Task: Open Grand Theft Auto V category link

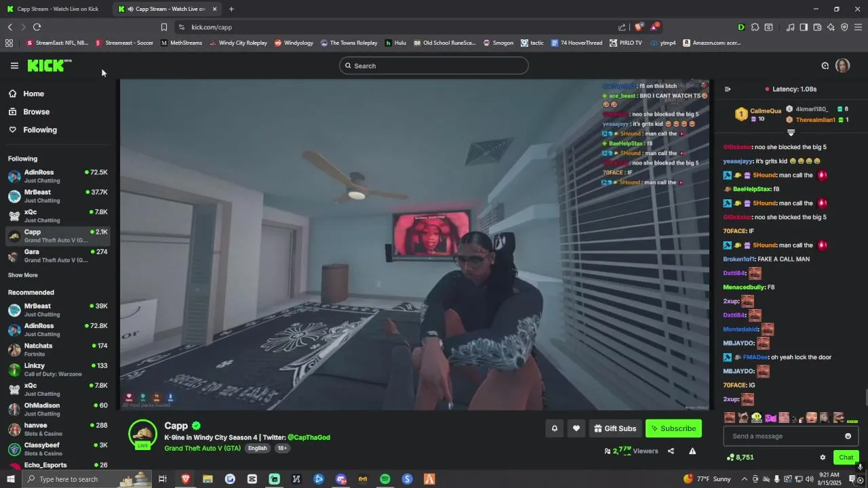Action: 202,448
